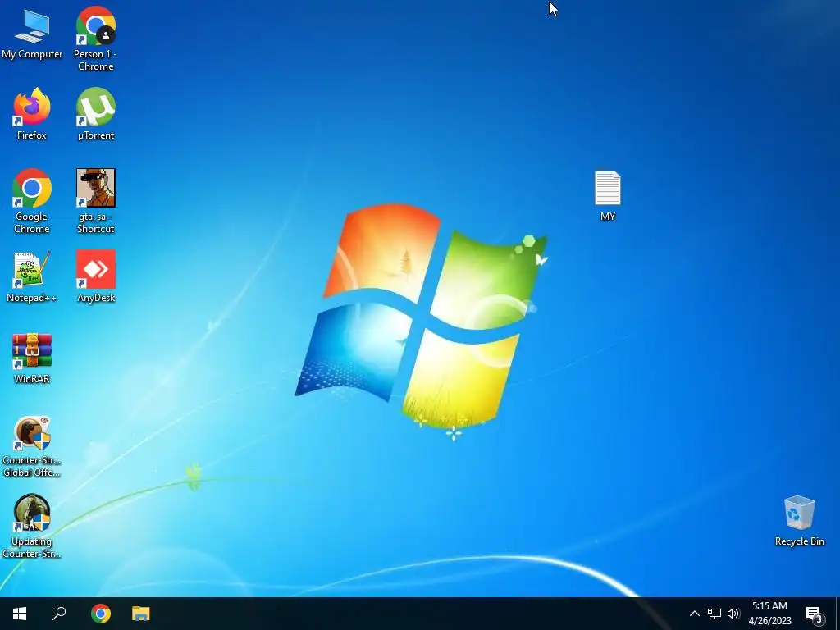Select gta_sa - Shortcut icon
This screenshot has width=840, height=630.
coord(95,201)
